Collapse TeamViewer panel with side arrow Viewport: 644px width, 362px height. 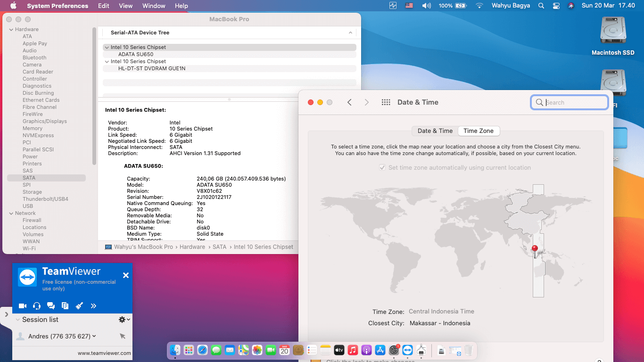pyautogui.click(x=6, y=314)
